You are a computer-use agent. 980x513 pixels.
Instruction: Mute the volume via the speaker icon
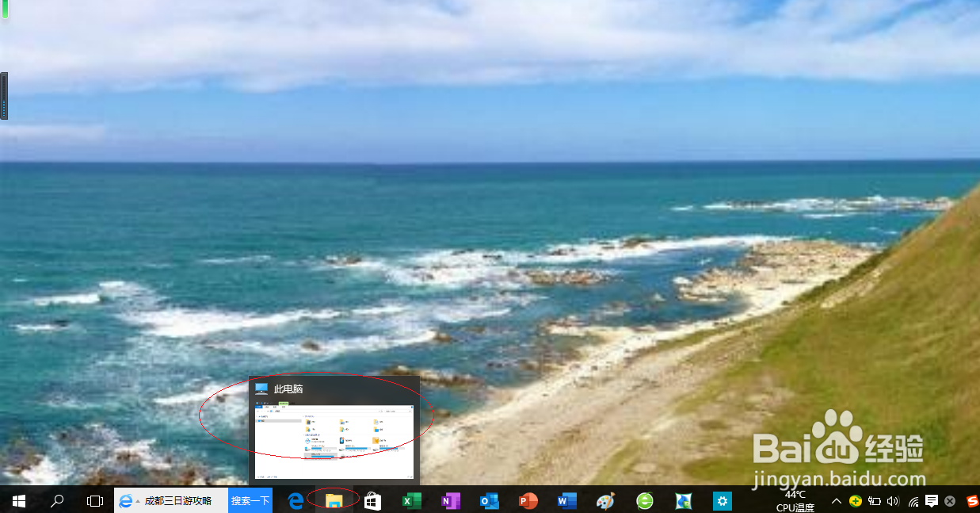[x=894, y=501]
